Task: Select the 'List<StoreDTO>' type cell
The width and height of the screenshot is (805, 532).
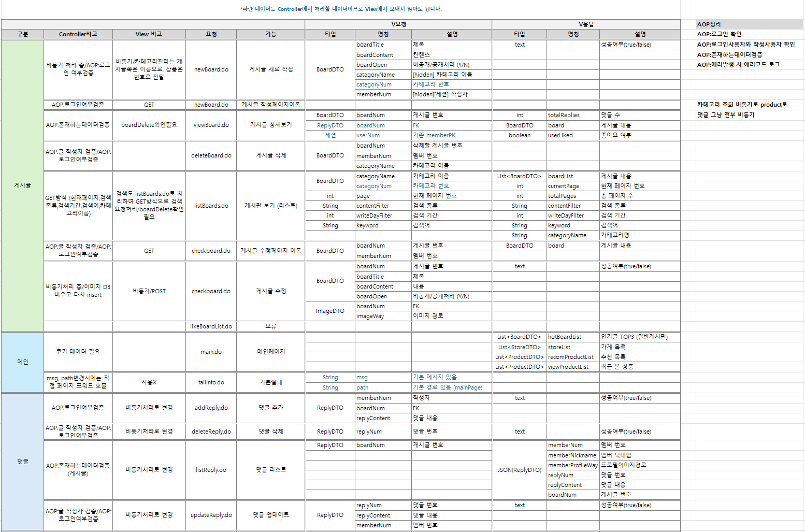Action: tap(520, 347)
